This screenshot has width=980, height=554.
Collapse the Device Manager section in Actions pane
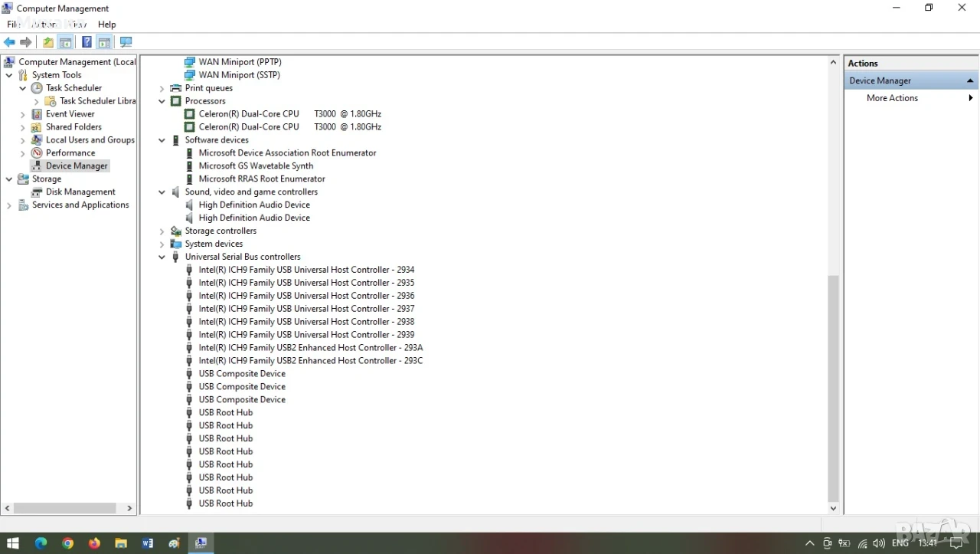tap(970, 80)
